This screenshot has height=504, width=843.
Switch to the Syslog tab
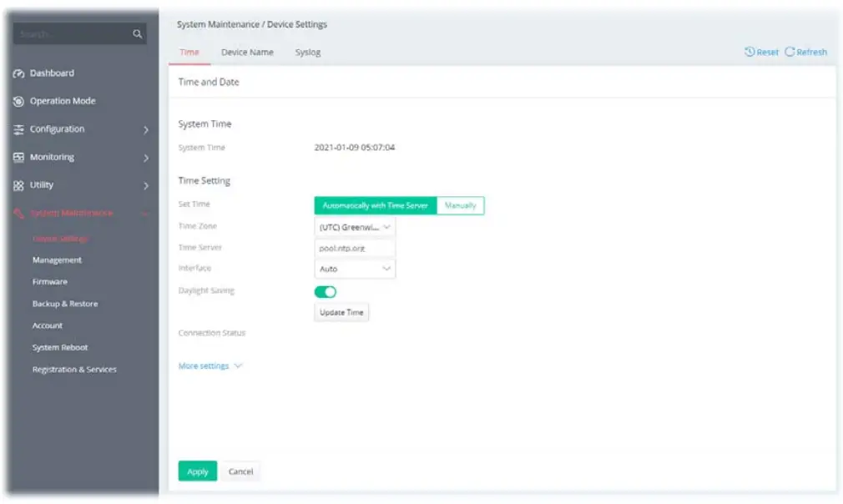tap(307, 52)
